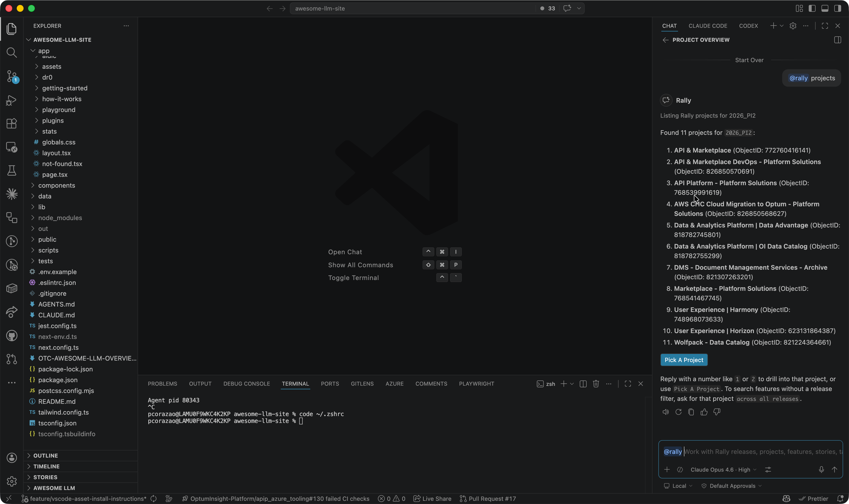Read the Rally response aloud

point(666,412)
